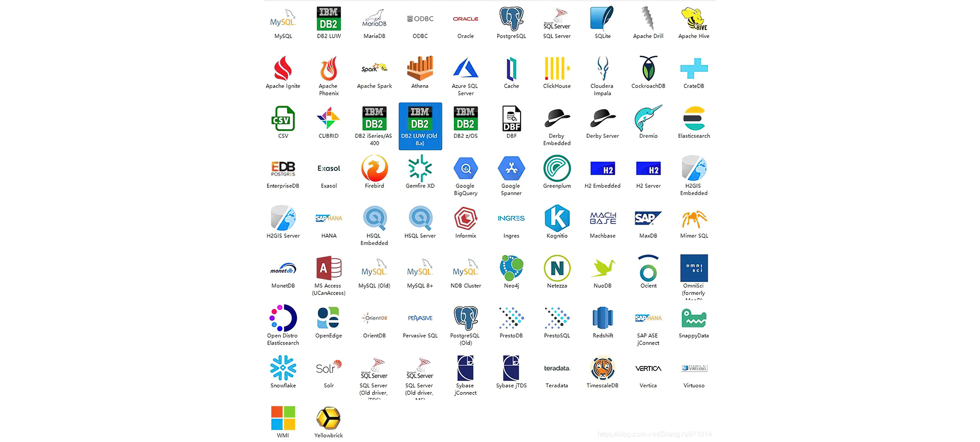Choose the DB2 z/OS icon
The image size is (980, 442).
[x=465, y=119]
